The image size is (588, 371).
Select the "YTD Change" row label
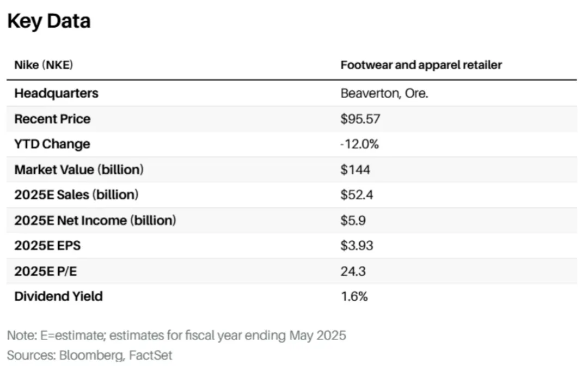[52, 144]
